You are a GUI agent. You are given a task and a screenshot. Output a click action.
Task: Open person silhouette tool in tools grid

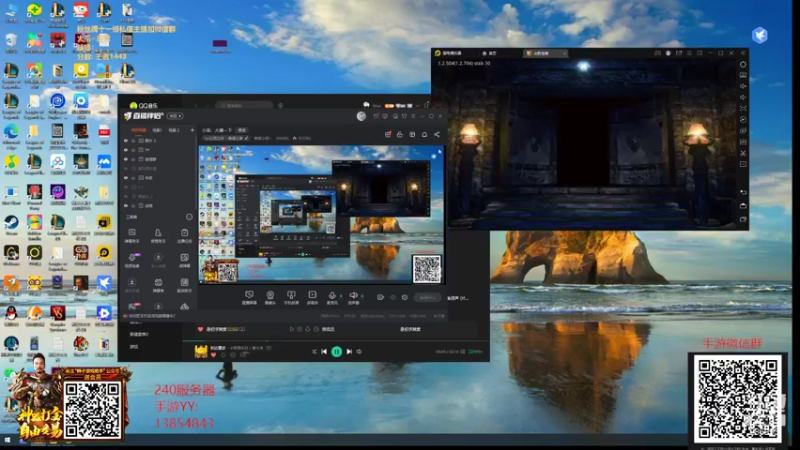pyautogui.click(x=158, y=235)
